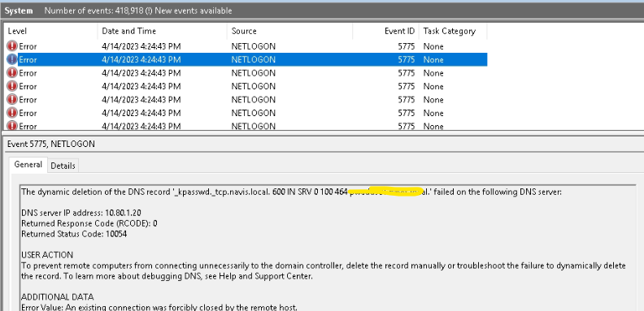644x311 pixels.
Task: Click the 'Error Value: An existing connection' line
Action: [x=159, y=307]
